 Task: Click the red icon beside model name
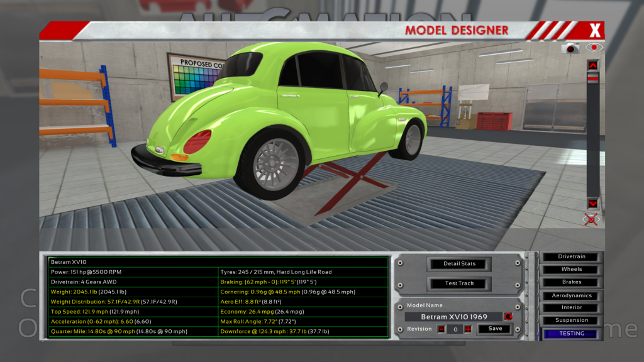(508, 317)
